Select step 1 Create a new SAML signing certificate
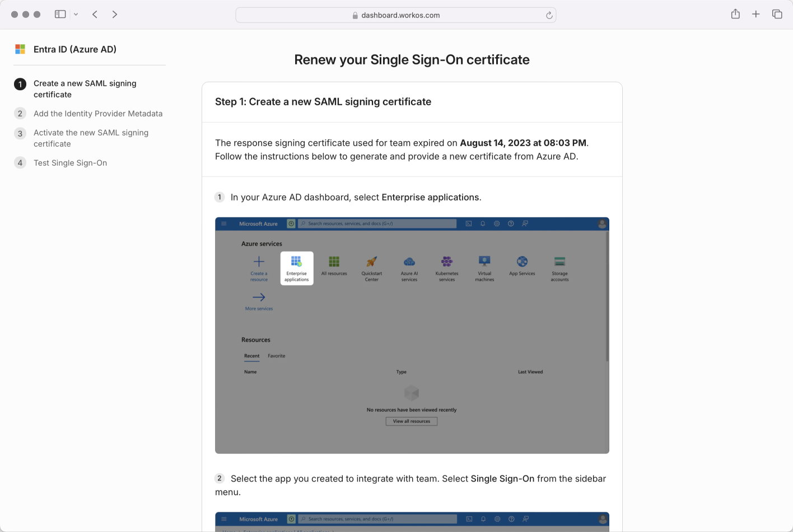This screenshot has width=793, height=532. click(85, 88)
